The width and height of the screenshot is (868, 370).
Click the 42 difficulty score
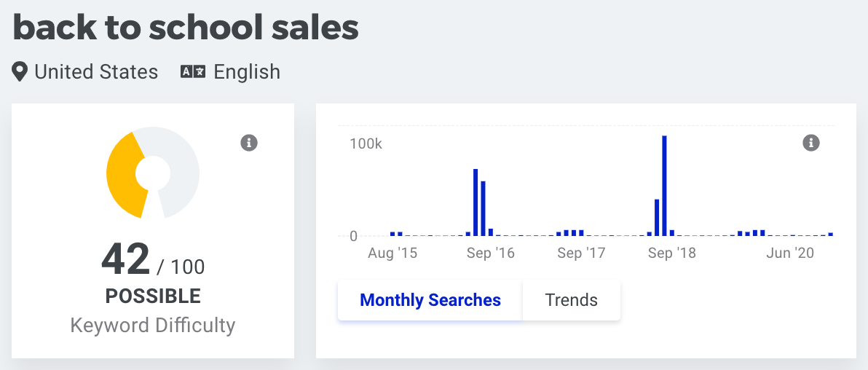(x=126, y=259)
